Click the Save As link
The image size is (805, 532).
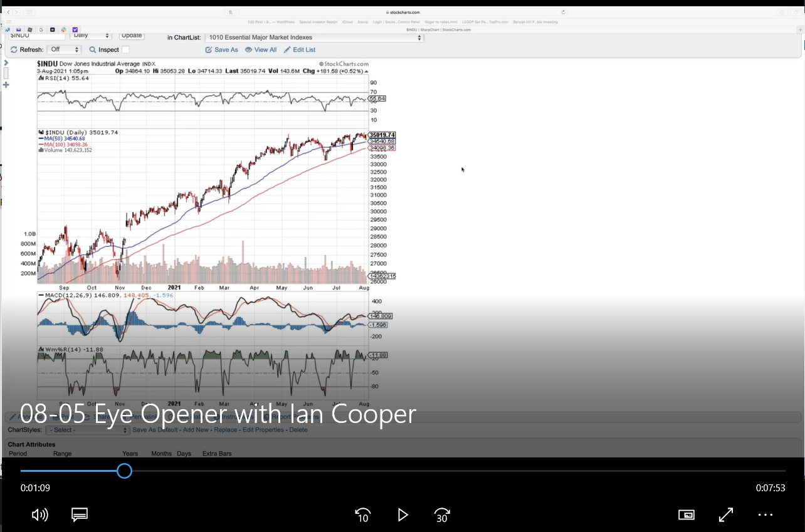[x=226, y=50]
